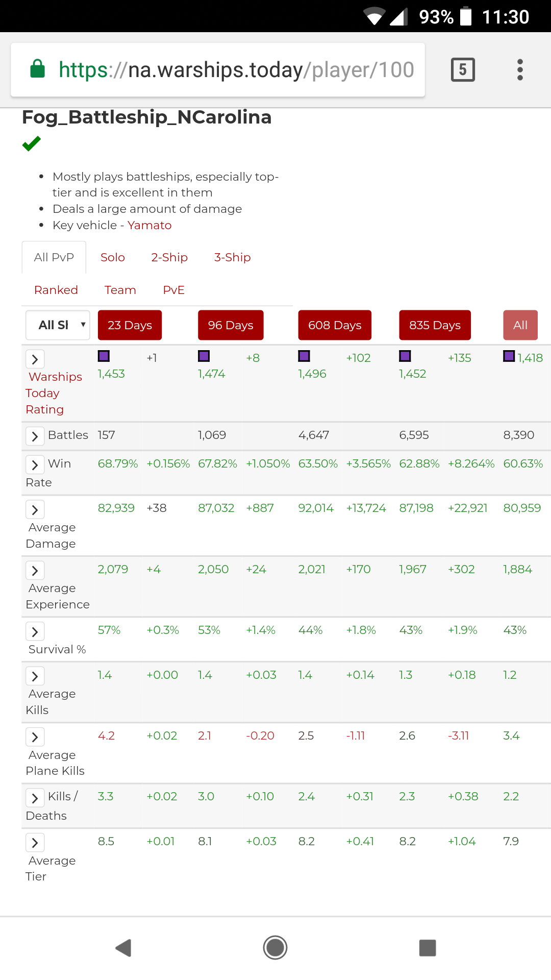Tap the URL address bar
Viewport: 551px width, 980px height.
235,70
